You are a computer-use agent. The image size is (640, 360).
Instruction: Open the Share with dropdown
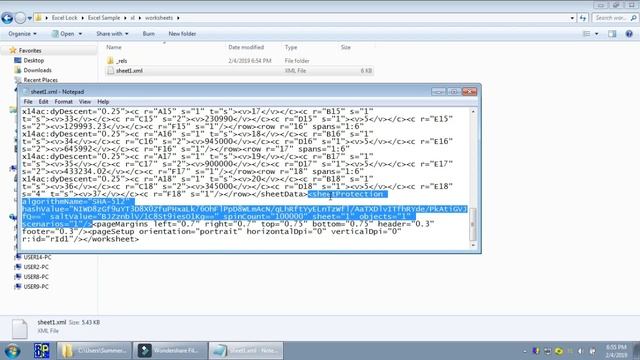pos(112,34)
